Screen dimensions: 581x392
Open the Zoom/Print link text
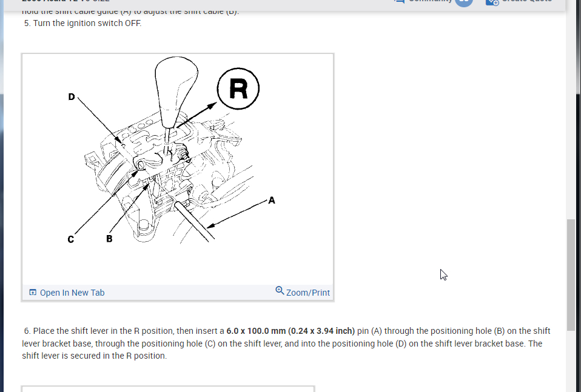(x=307, y=293)
